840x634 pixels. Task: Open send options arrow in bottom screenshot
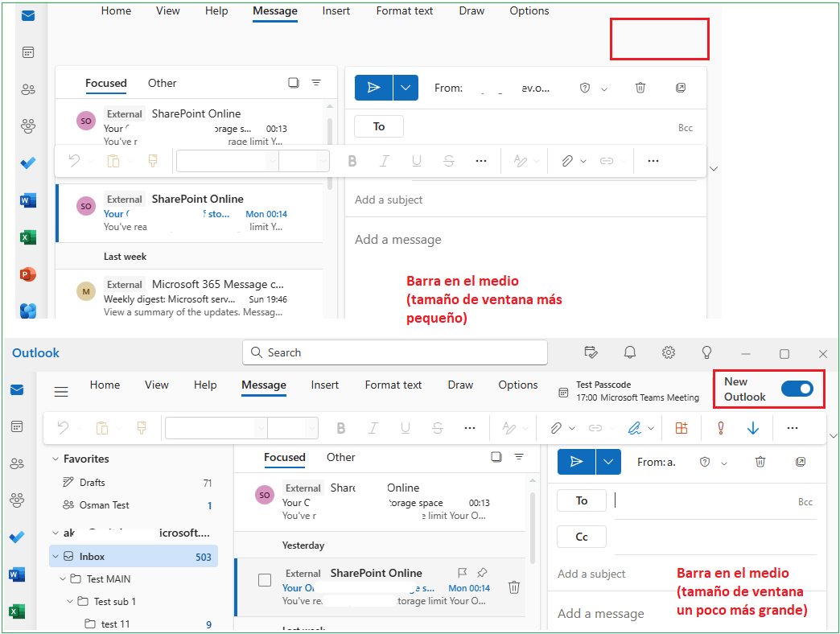point(608,462)
